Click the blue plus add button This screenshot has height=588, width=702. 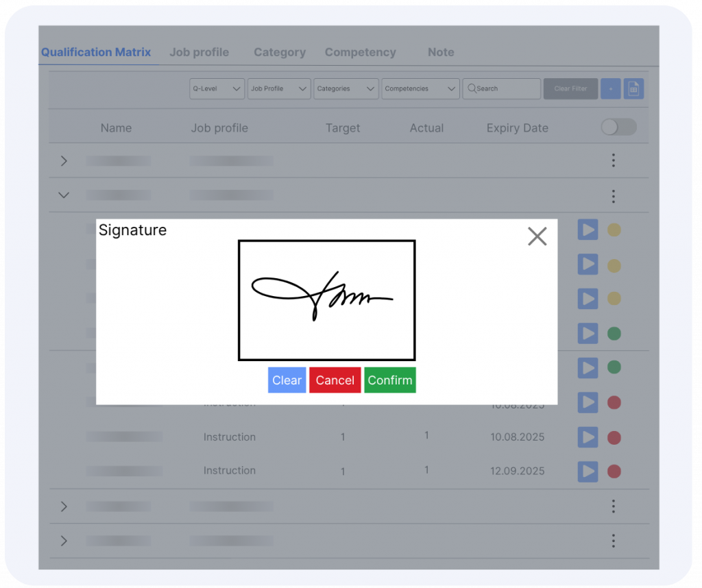click(x=610, y=88)
